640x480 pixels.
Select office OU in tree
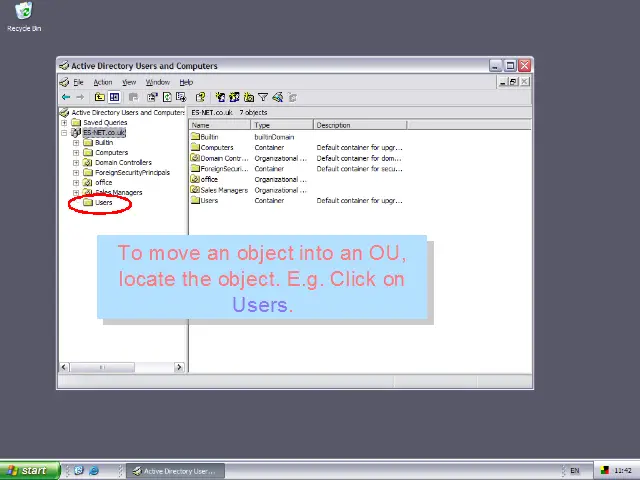tap(103, 182)
